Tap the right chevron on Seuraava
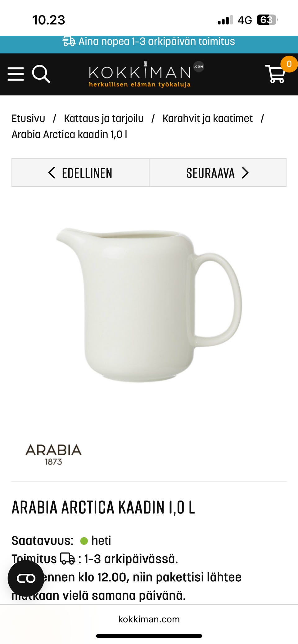The image size is (298, 644). pyautogui.click(x=245, y=173)
